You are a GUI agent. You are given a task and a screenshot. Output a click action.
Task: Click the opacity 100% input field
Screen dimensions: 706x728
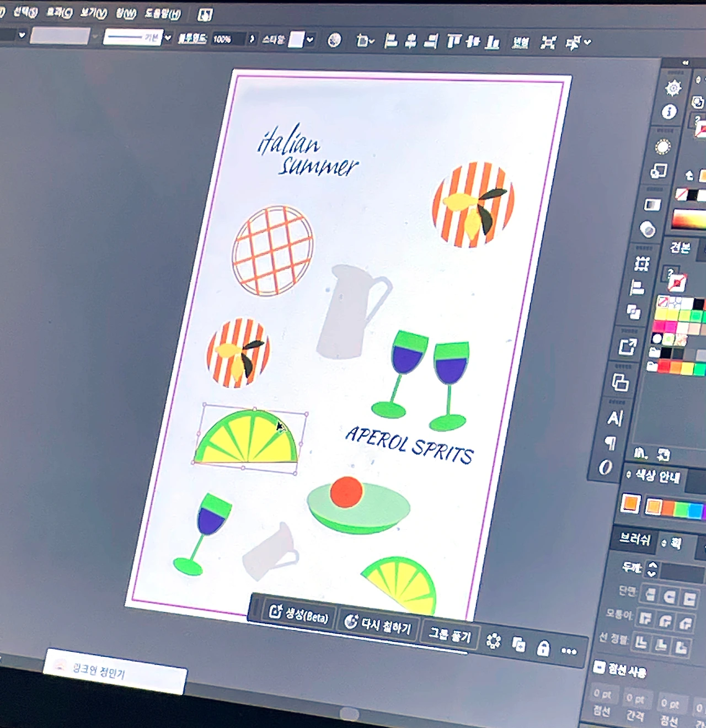pyautogui.click(x=228, y=39)
